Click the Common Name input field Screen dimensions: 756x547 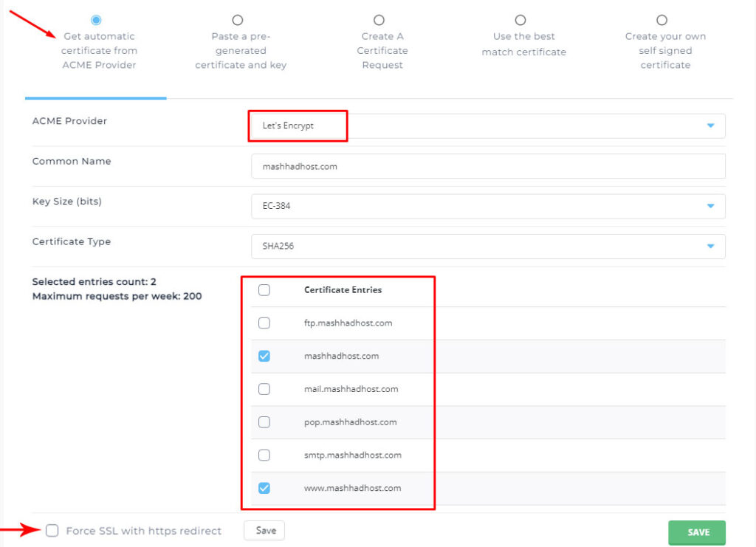point(487,166)
